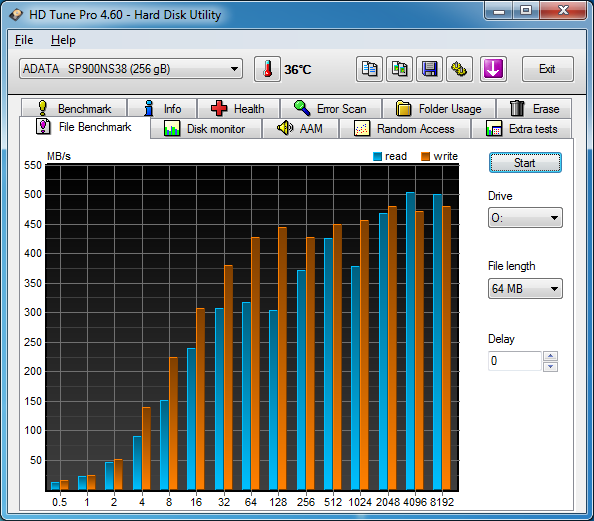
Task: Select the Random Access tab
Action: coord(405,129)
